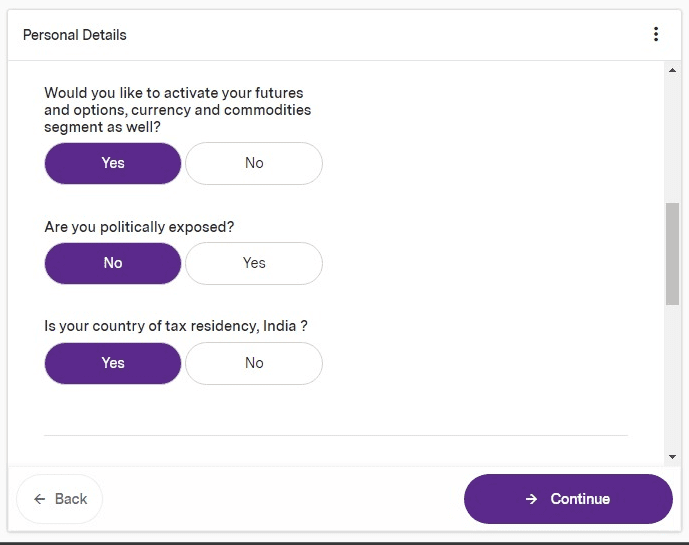Select No for India tax residency
689x545 pixels.
tap(254, 363)
